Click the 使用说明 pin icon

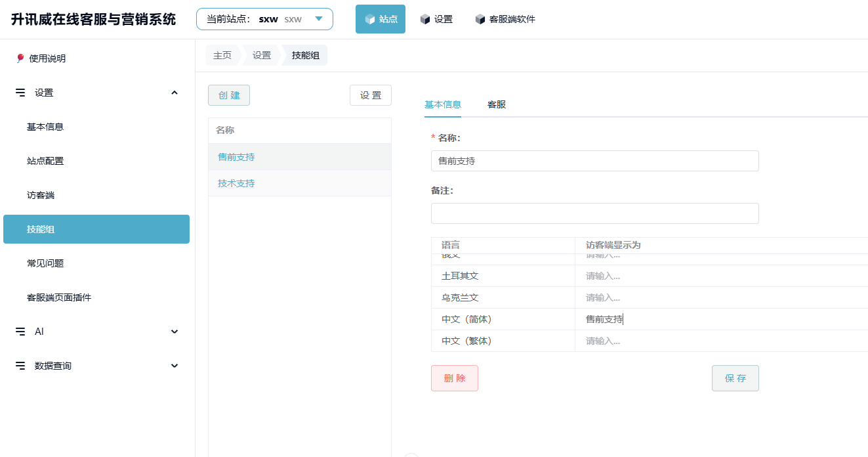[x=20, y=58]
